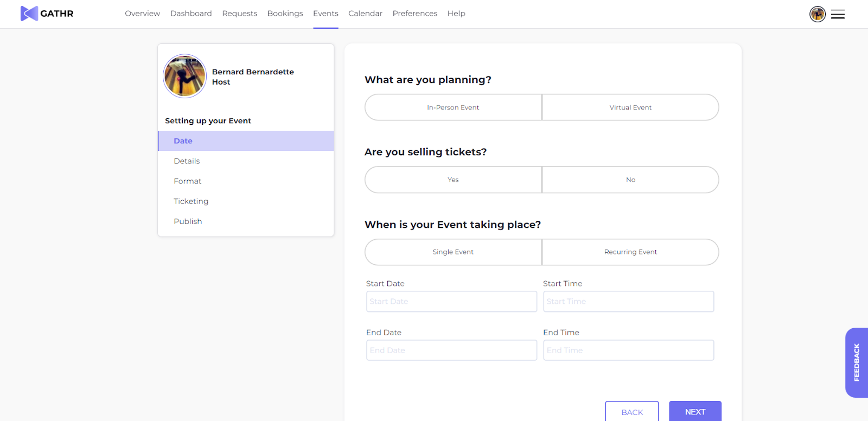Screen dimensions: 868x421
Task: Select the Recurring Event option
Action: (630, 252)
